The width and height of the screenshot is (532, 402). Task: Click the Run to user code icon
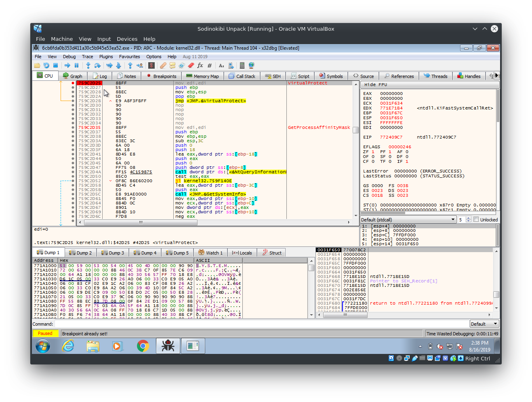(139, 65)
